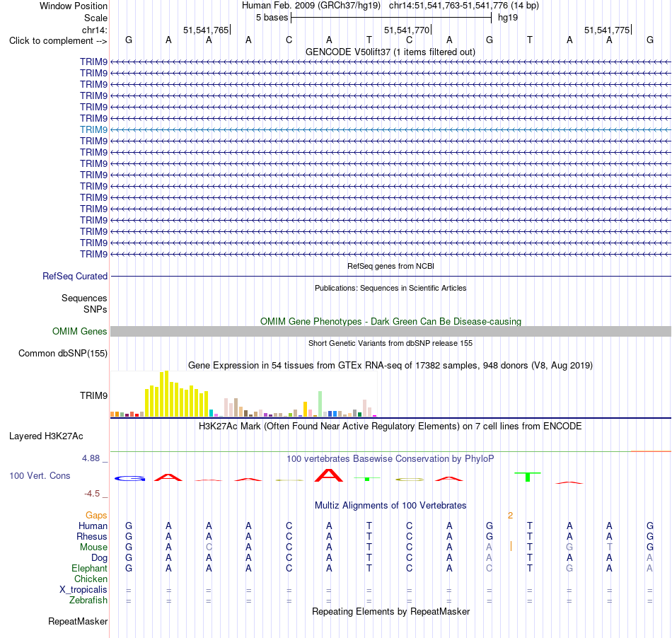Click the faded C mismatch in Elephant row

489,568
